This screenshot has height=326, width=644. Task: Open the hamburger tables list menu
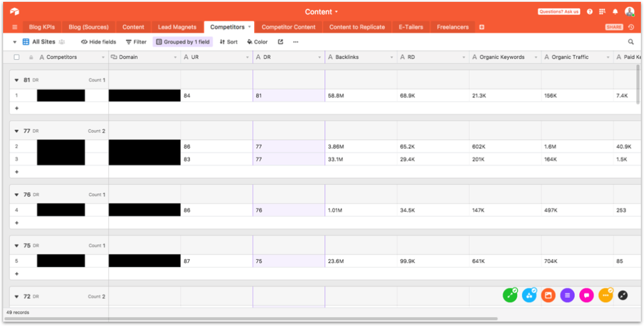point(15,27)
